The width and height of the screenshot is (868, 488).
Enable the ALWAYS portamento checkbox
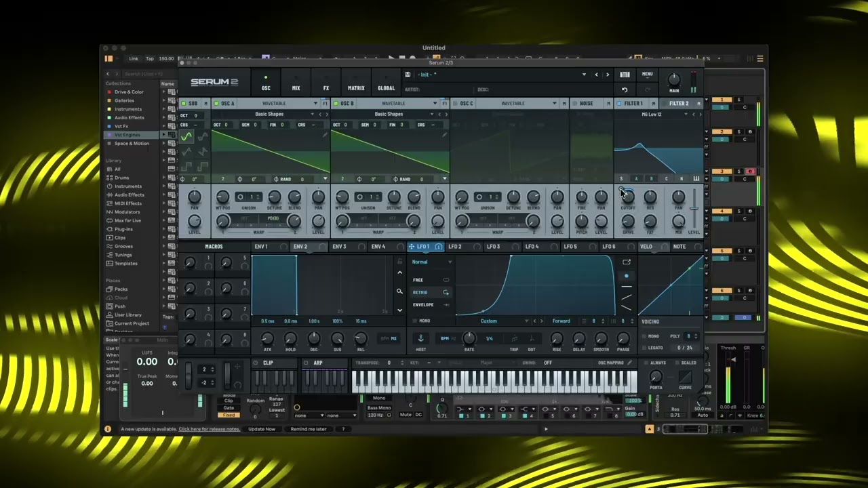[x=645, y=363]
